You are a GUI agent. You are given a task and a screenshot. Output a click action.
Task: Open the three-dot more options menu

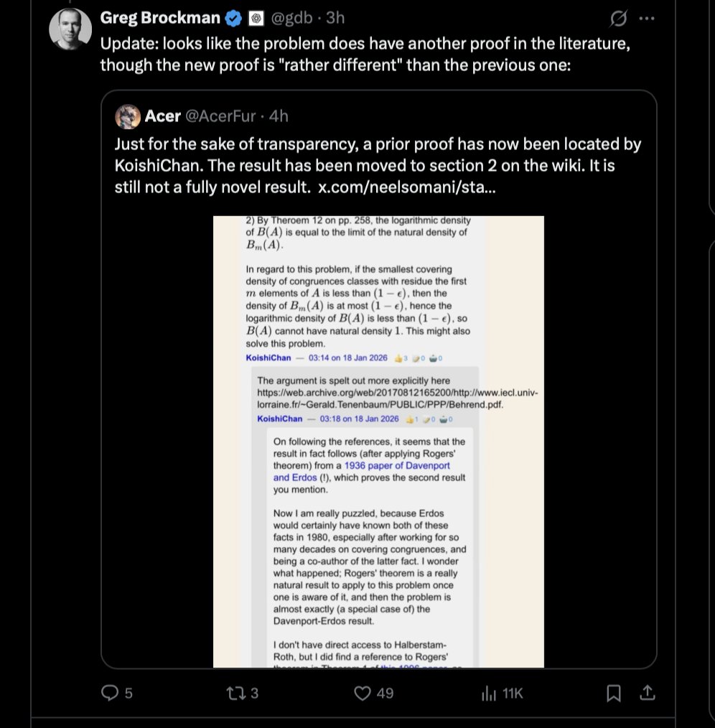647,19
